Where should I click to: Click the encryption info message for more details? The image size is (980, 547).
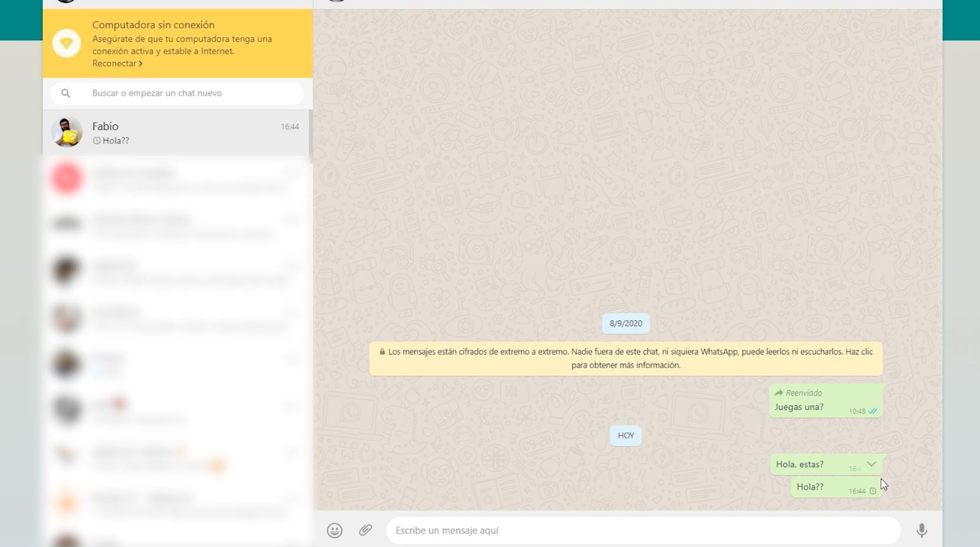pos(625,358)
